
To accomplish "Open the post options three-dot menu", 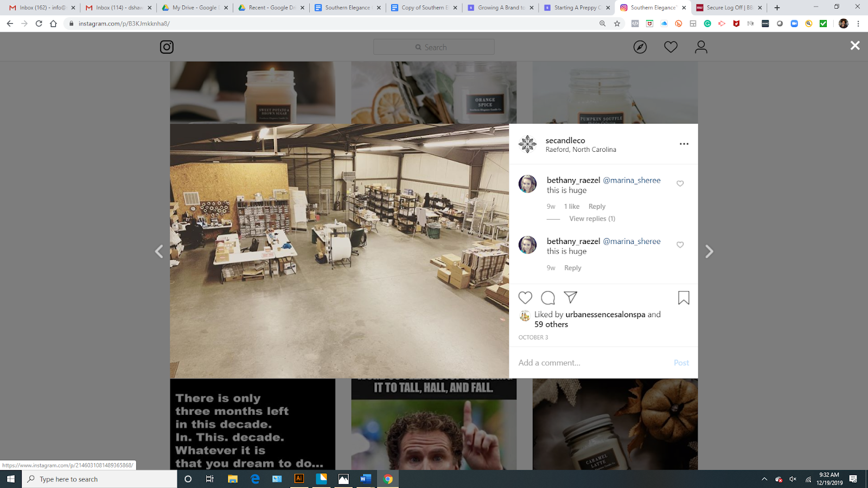I will click(684, 143).
